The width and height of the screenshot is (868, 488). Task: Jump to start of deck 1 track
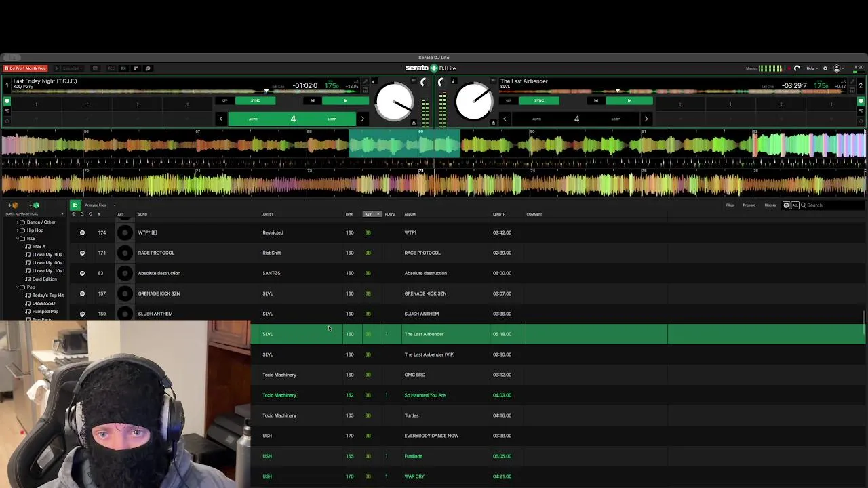pos(312,100)
